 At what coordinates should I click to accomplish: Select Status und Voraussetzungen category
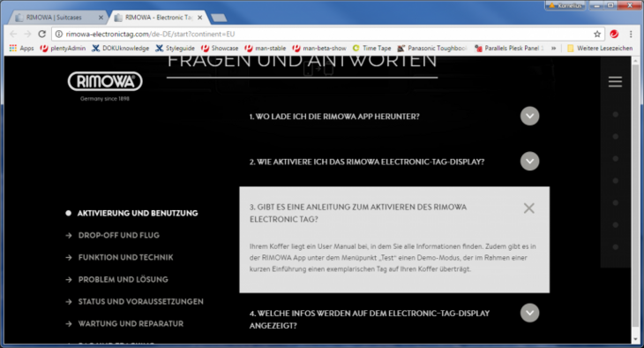point(140,301)
